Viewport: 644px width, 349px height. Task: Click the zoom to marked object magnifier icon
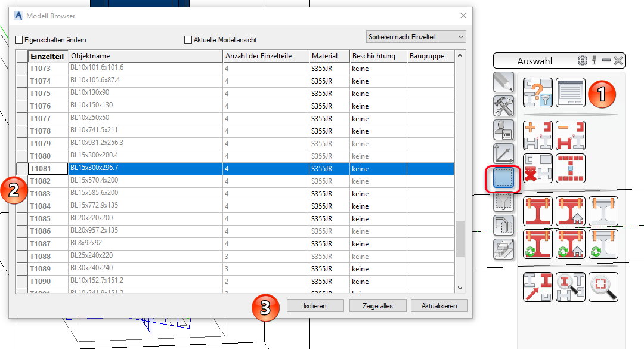603,287
